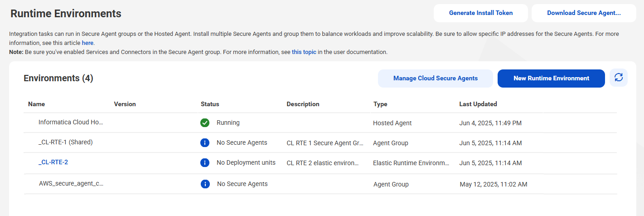Click Download Secure Agent button
The width and height of the screenshot is (644, 216).
[x=584, y=13]
